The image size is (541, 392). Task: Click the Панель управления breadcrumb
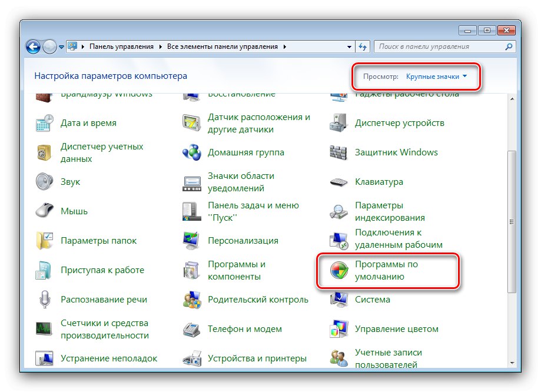(121, 46)
